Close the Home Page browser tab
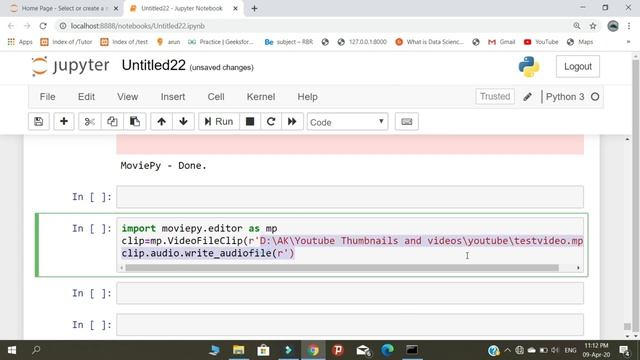The height and width of the screenshot is (360, 640). pos(116,8)
